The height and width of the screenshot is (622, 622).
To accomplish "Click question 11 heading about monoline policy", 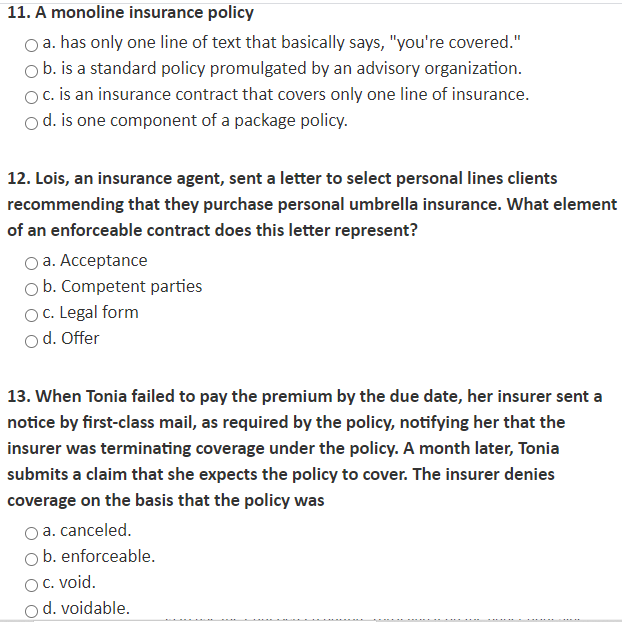I will tap(131, 13).
